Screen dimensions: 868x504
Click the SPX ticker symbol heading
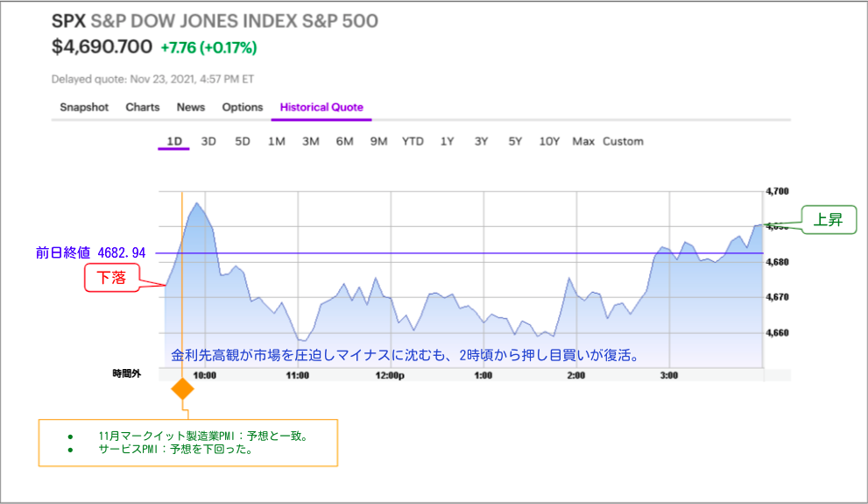(x=68, y=21)
